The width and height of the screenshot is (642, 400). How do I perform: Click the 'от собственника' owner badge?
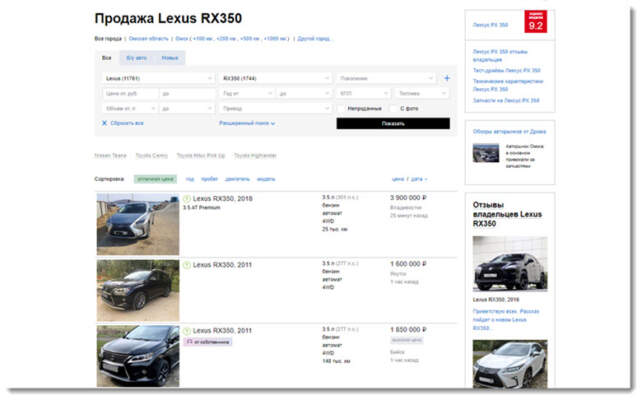point(206,342)
